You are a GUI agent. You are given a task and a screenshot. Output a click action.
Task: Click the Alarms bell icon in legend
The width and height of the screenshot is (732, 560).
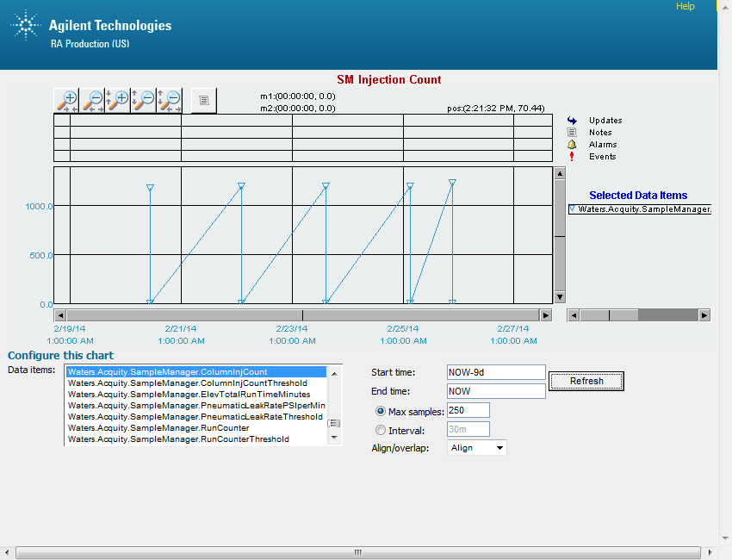[572, 145]
